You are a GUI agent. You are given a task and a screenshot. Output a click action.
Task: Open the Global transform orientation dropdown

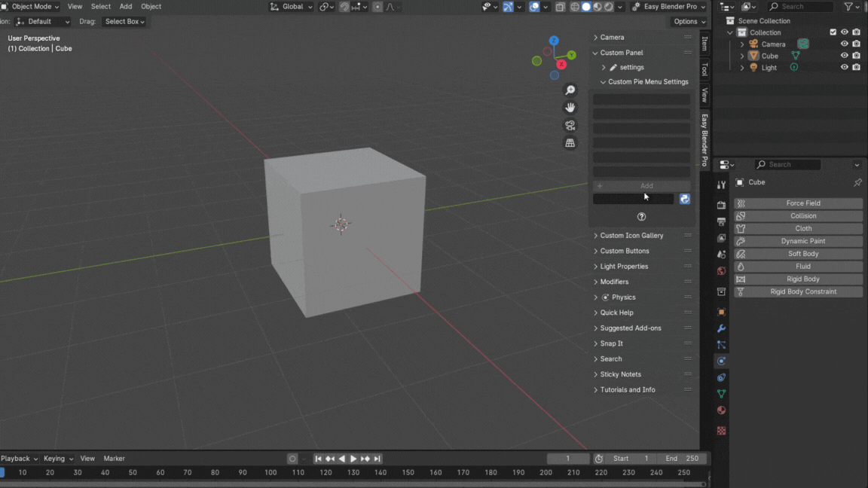coord(292,7)
